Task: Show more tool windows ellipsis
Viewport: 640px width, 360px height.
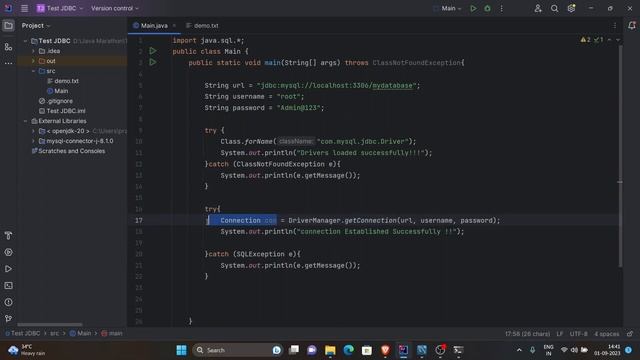Action: pyautogui.click(x=8, y=63)
